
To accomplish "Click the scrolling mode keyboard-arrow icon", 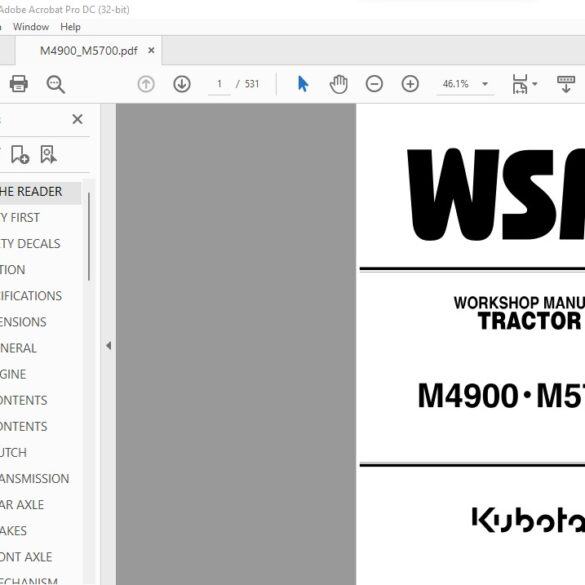I will pyautogui.click(x=566, y=84).
